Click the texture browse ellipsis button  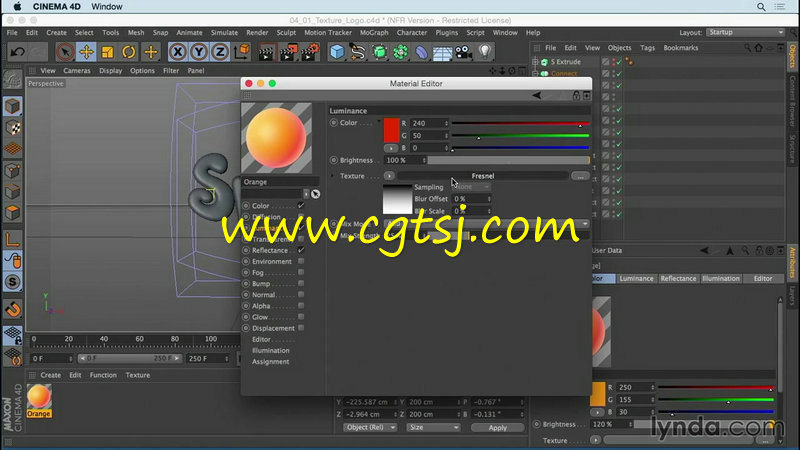[580, 176]
